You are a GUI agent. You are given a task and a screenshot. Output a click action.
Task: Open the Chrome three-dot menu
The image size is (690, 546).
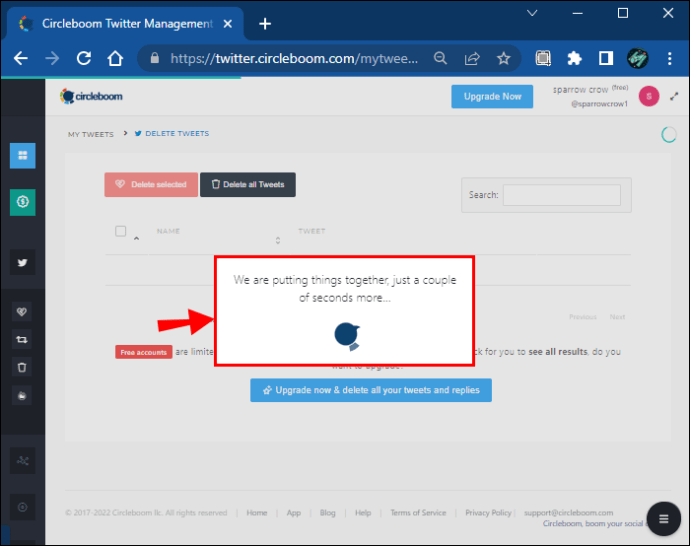tap(669, 59)
